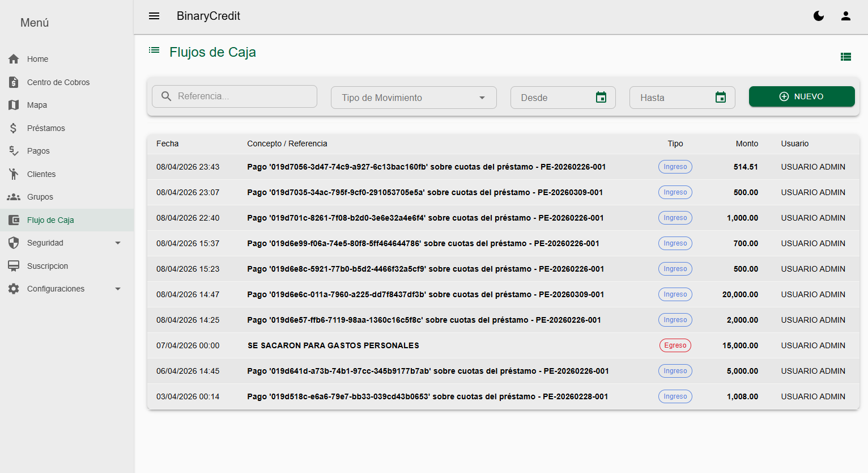Click the Seguridad shield icon

[x=14, y=243]
